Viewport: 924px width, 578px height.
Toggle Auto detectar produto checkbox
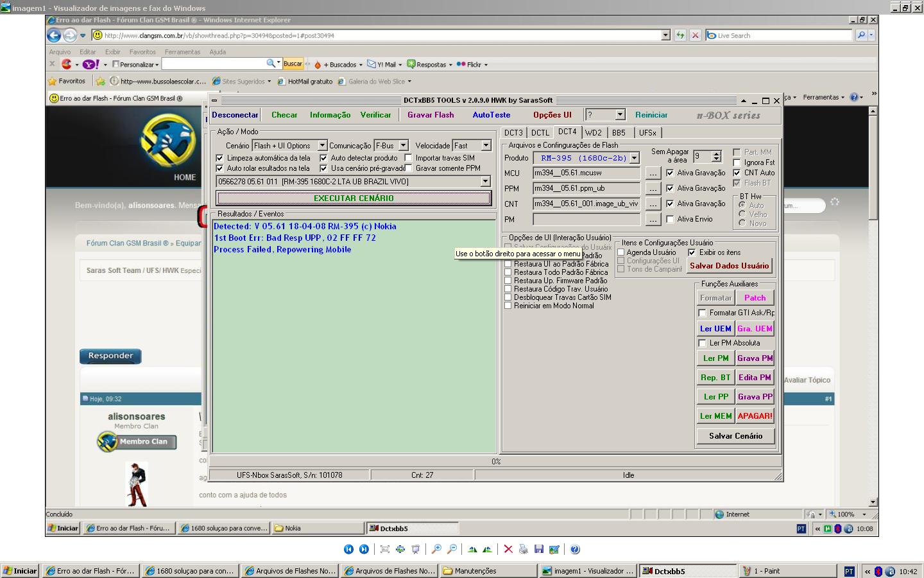pos(323,158)
